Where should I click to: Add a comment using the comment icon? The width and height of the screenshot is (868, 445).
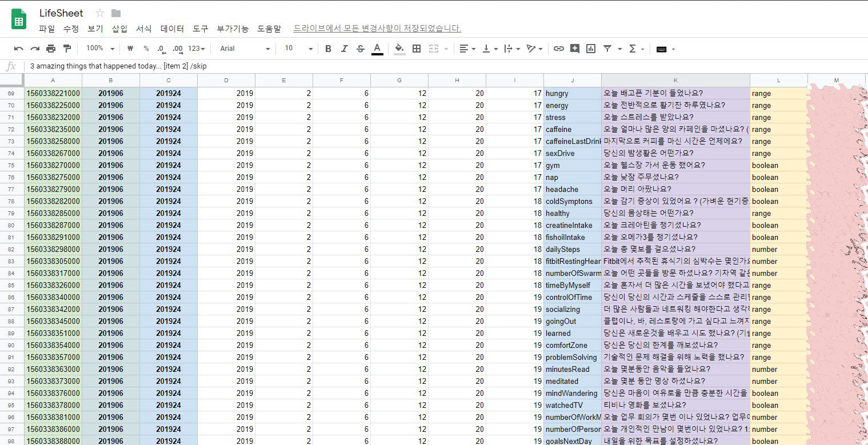coord(575,49)
